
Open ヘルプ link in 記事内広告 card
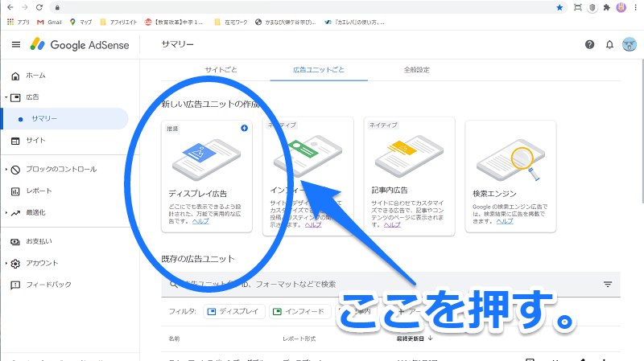392,224
